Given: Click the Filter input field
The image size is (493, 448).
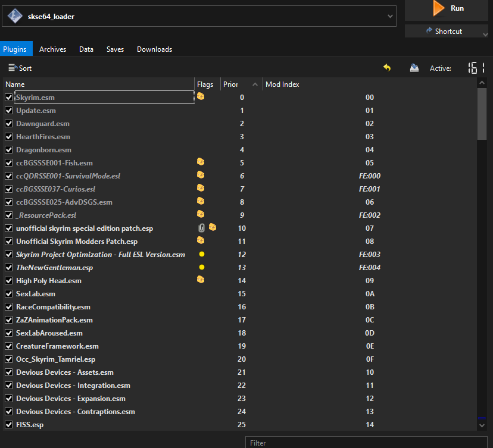Looking at the screenshot, I should click(366, 443).
